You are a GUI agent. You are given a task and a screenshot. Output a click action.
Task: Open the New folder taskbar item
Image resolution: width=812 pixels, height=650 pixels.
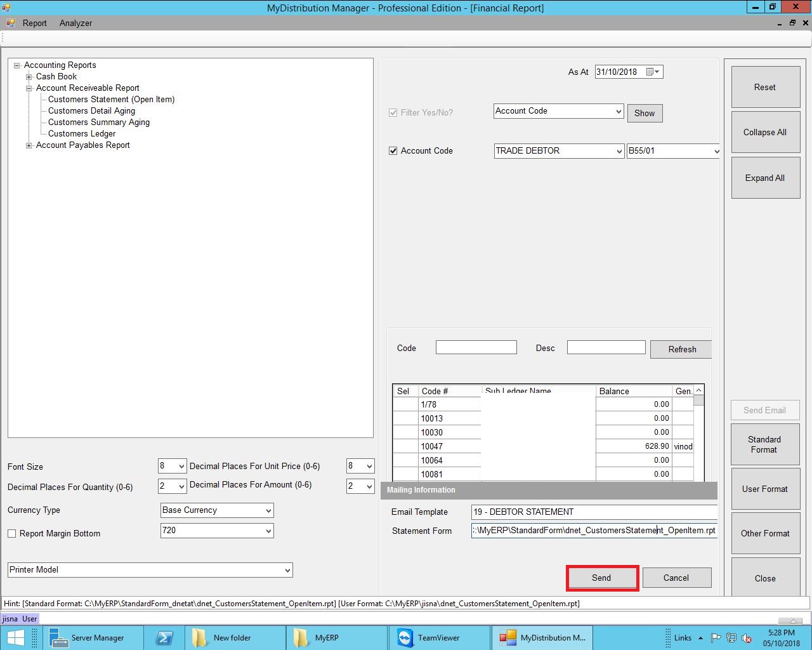point(222,637)
